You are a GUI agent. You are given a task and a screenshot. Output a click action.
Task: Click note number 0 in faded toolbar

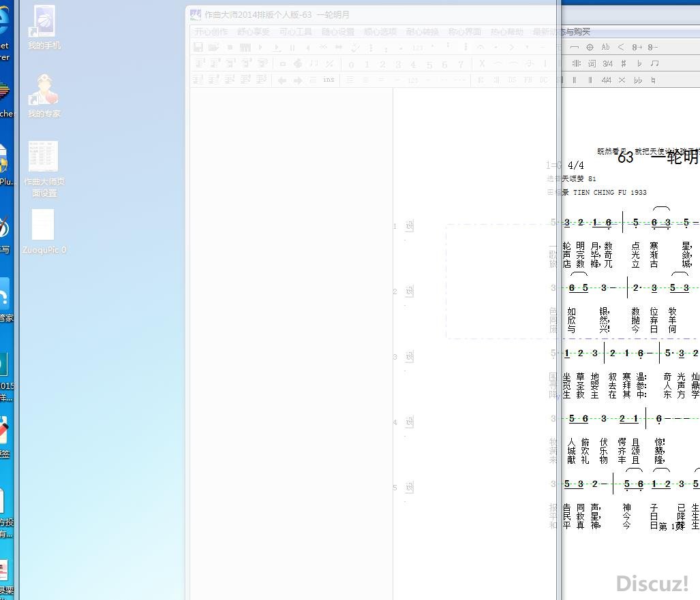coord(351,65)
